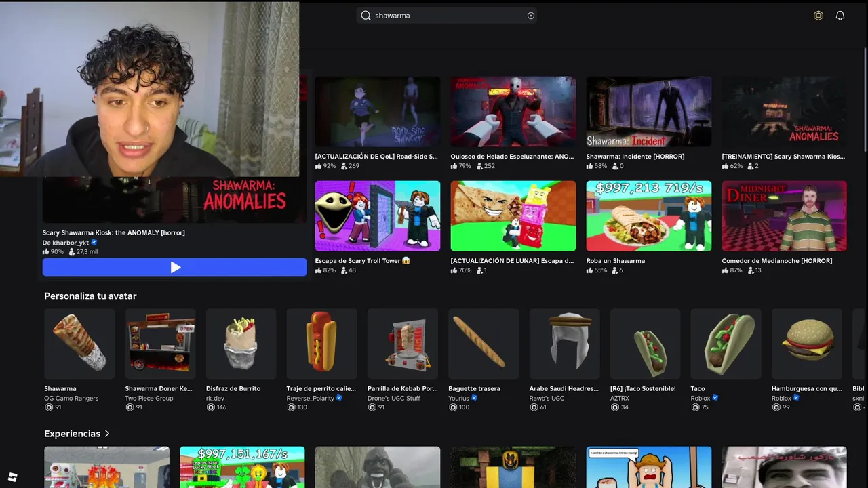Image resolution: width=868 pixels, height=488 pixels.
Task: Open Reverse_Polarity creator link
Action: [x=311, y=399]
